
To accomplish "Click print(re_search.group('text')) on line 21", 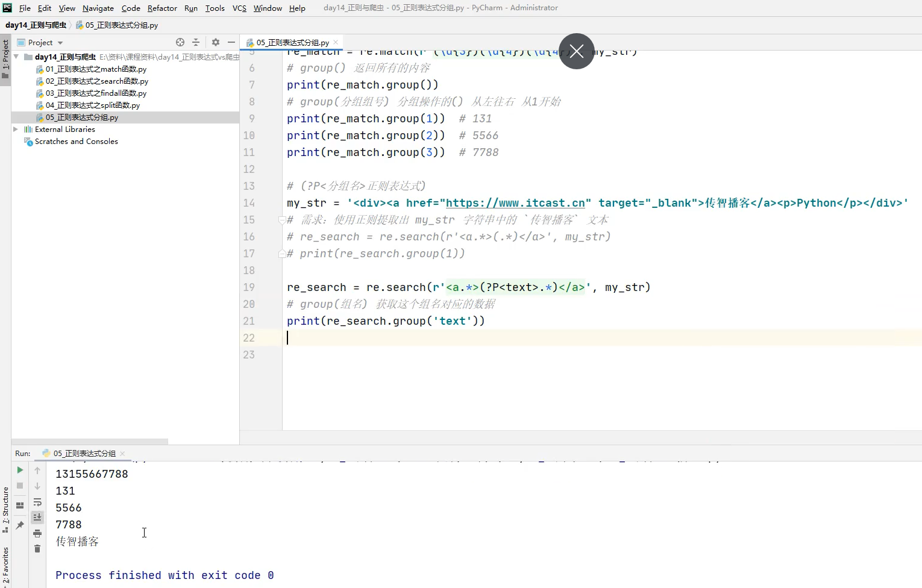I will 386,321.
